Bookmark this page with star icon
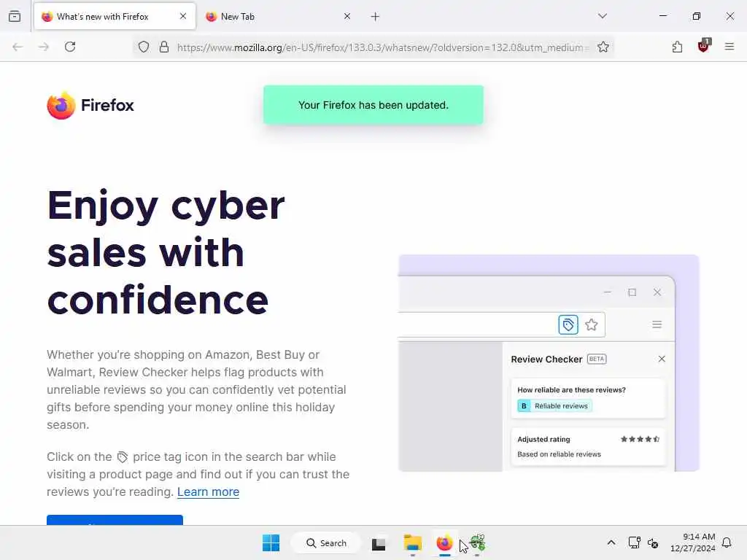The image size is (747, 560). (x=603, y=47)
